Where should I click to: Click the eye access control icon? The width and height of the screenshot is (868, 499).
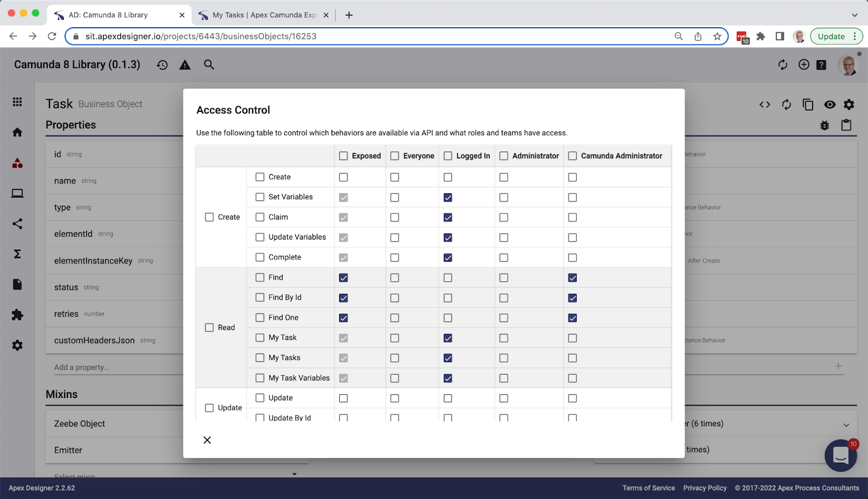coord(829,104)
